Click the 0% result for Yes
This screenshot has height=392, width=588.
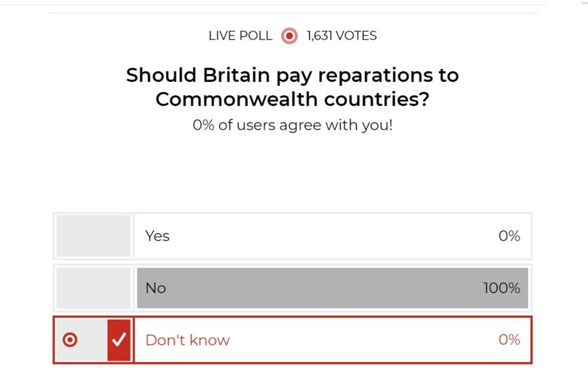pyautogui.click(x=509, y=236)
